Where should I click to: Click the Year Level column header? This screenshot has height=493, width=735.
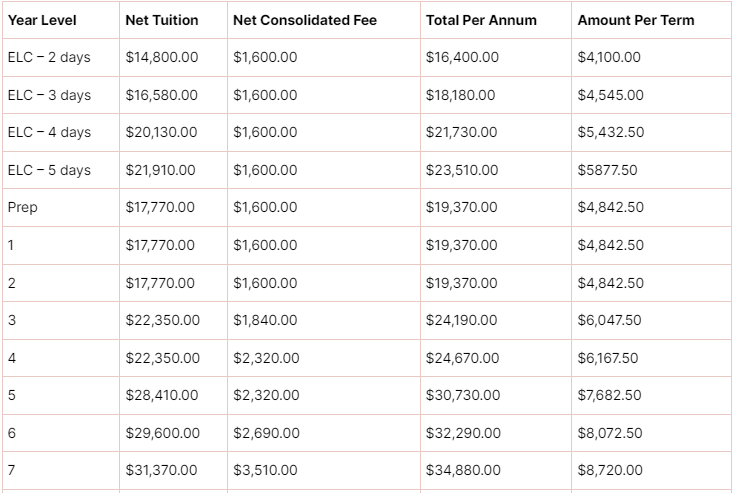(x=42, y=20)
